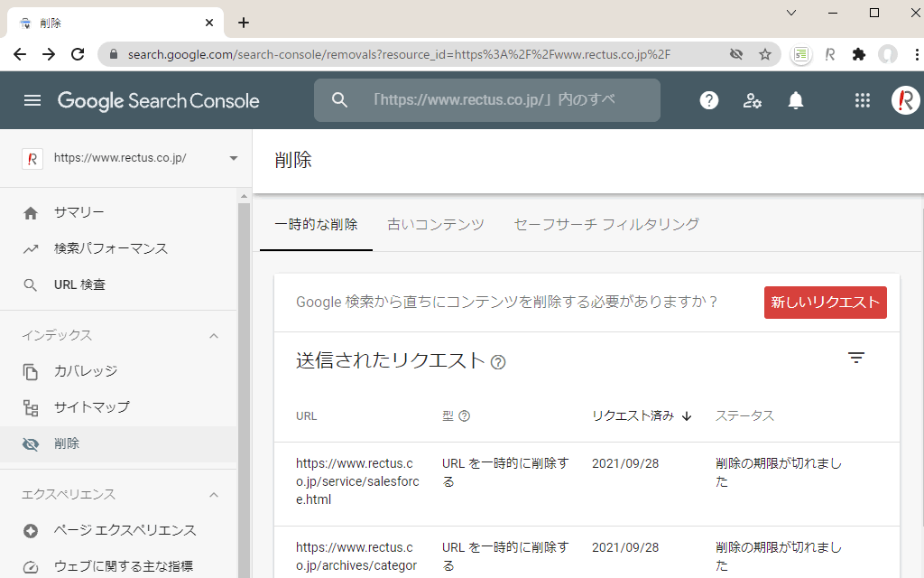Click the filter rows icon

(856, 358)
